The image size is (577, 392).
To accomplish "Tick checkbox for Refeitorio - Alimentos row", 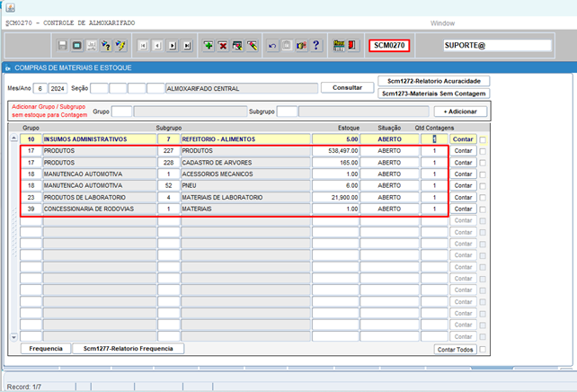I will click(x=483, y=139).
